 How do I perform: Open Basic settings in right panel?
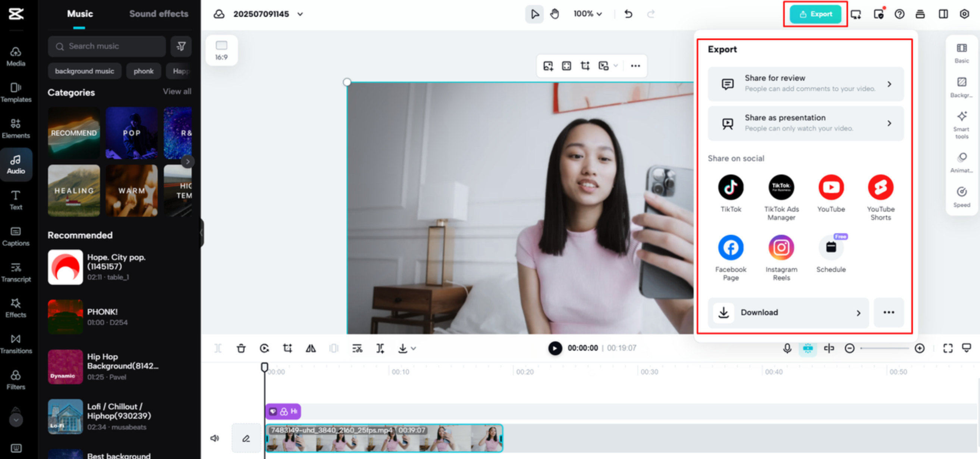pos(961,53)
